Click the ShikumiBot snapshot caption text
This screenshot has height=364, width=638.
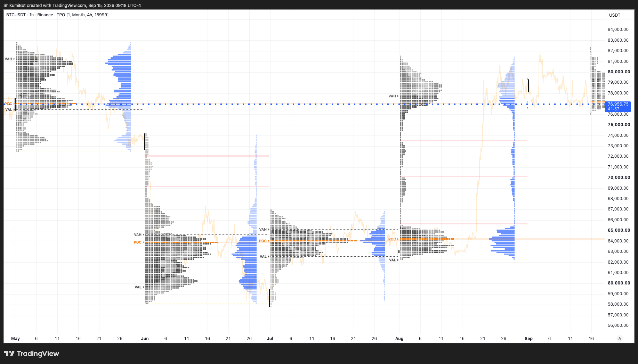click(x=72, y=6)
